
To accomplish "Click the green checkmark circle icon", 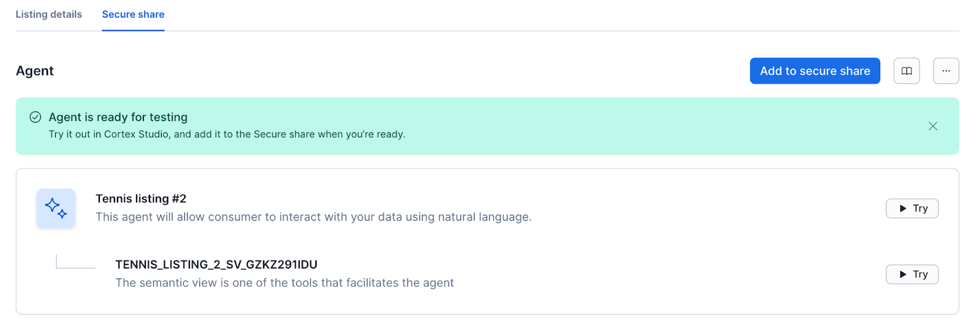I will tap(36, 117).
